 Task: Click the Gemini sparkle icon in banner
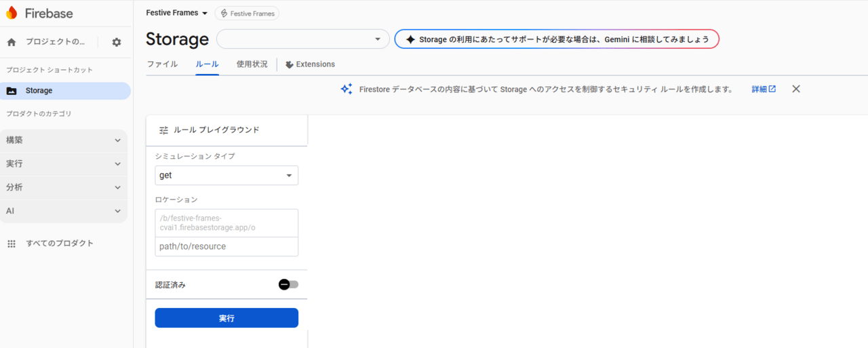[x=410, y=39]
